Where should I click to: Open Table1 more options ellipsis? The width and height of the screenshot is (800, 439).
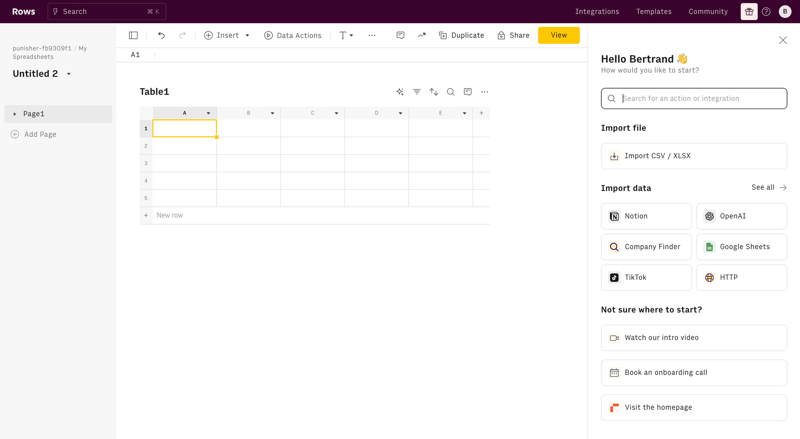[x=485, y=92]
